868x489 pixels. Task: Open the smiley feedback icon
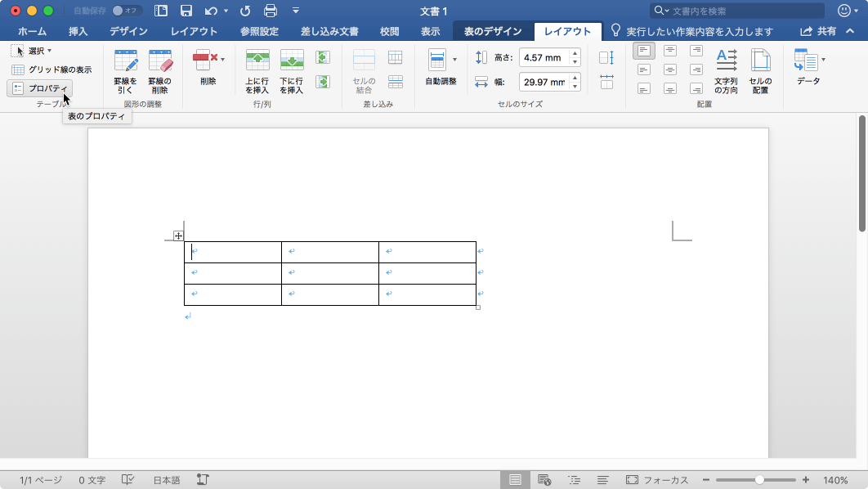(x=844, y=11)
